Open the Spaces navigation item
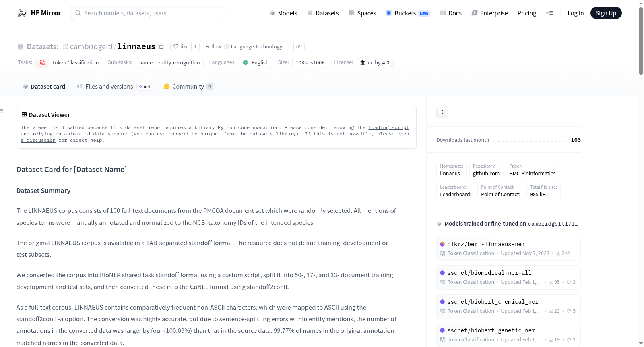644x347 pixels. click(363, 13)
